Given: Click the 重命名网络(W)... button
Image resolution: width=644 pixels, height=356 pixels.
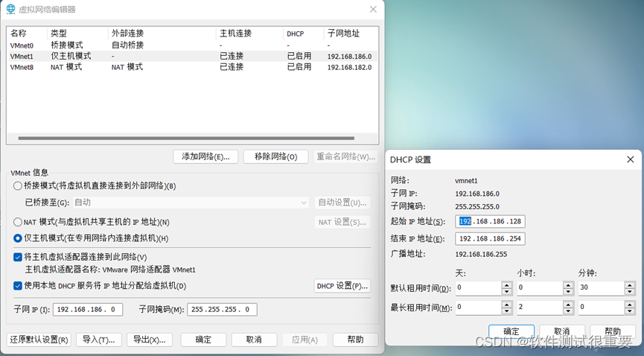Looking at the screenshot, I should (345, 156).
